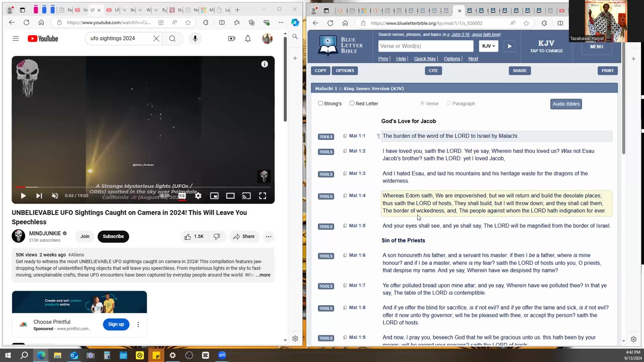Refresh the YouTube browser page
This screenshot has width=644, height=362.
26,23
